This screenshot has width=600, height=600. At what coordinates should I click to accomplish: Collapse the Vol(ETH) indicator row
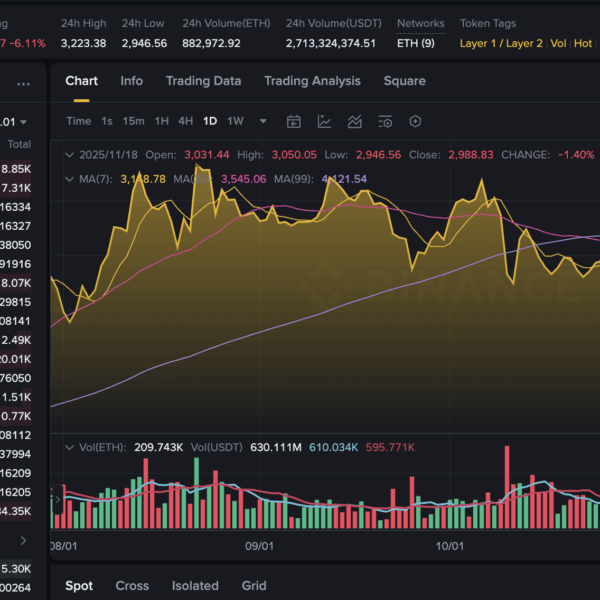[x=68, y=447]
